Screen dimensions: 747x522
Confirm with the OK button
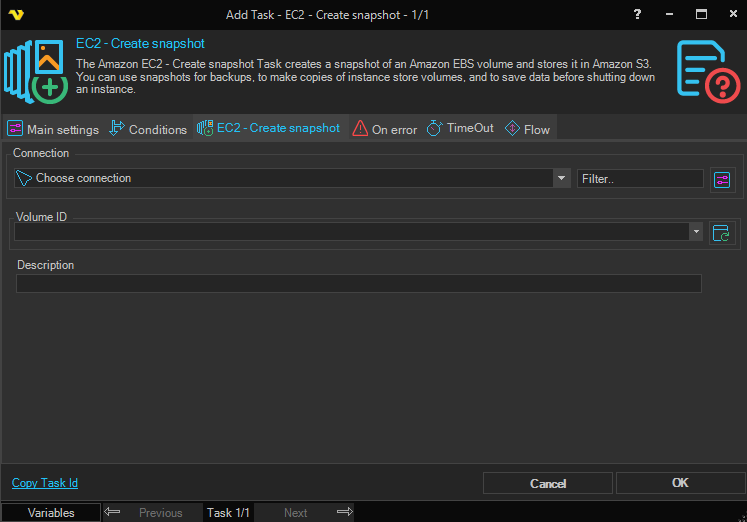pyautogui.click(x=680, y=483)
